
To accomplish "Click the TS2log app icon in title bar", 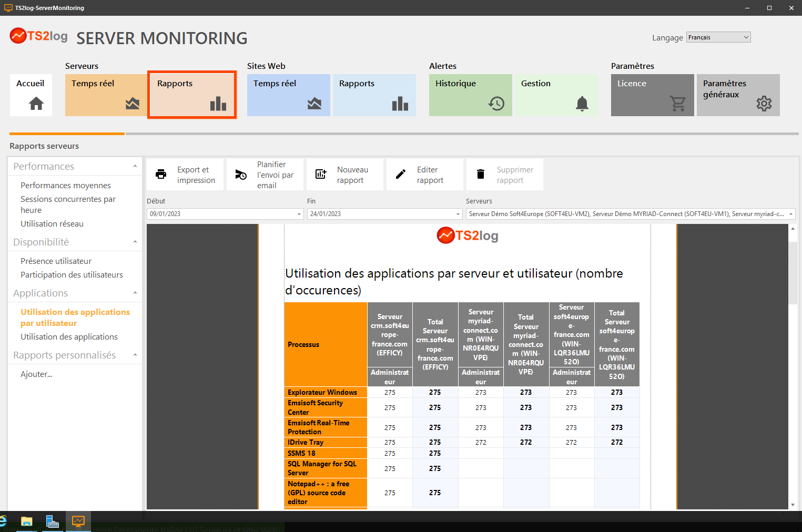I will click(x=8, y=8).
